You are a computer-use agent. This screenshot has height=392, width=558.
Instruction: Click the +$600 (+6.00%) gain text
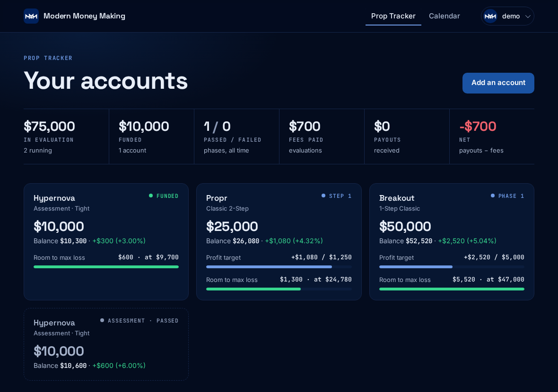coord(119,366)
